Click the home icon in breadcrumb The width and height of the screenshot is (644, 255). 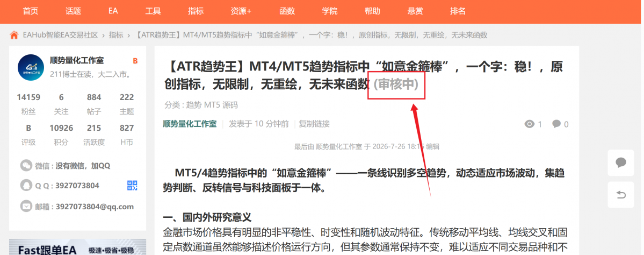tap(14, 35)
